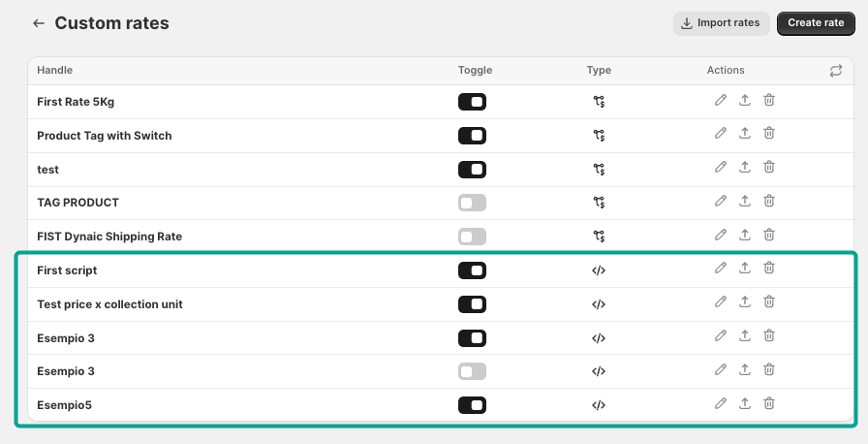Click edit pencil for Test price x collection unit
The width and height of the screenshot is (868, 444).
point(720,303)
